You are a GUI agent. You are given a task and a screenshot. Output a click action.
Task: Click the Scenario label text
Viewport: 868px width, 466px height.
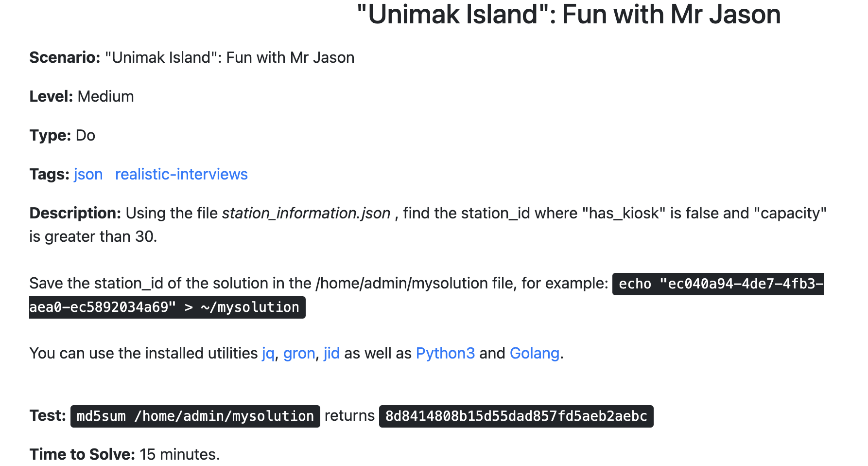65,57
